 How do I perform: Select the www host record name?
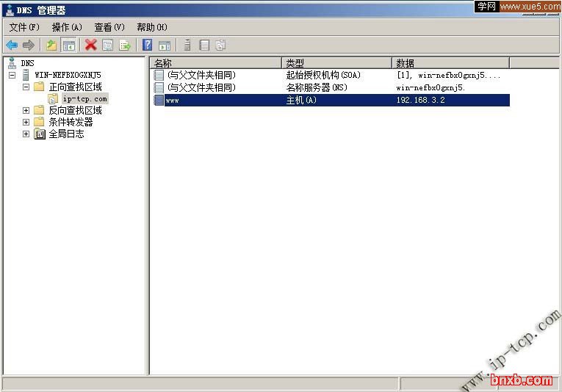(173, 101)
